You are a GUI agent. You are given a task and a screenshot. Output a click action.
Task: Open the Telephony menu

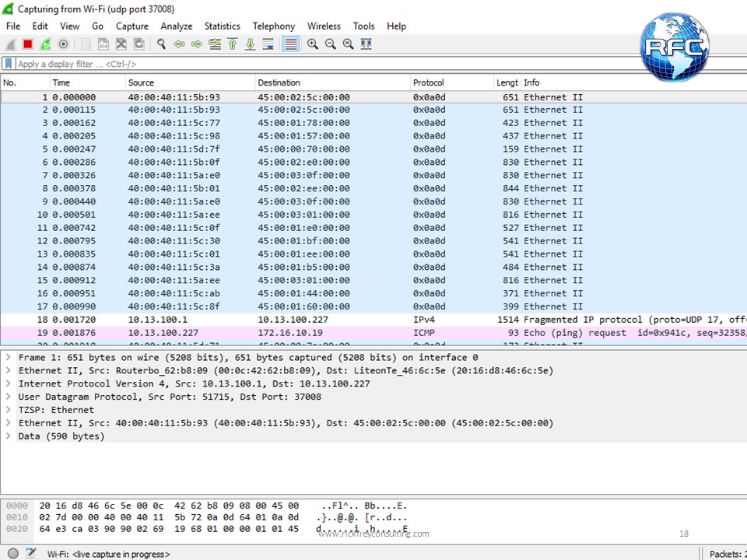tap(273, 26)
